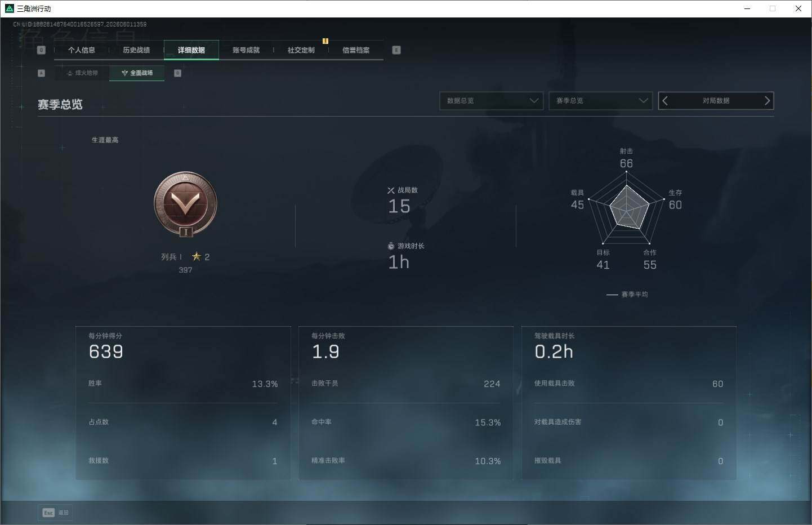Open the 社交定制 tab
The image size is (812, 525).
301,50
